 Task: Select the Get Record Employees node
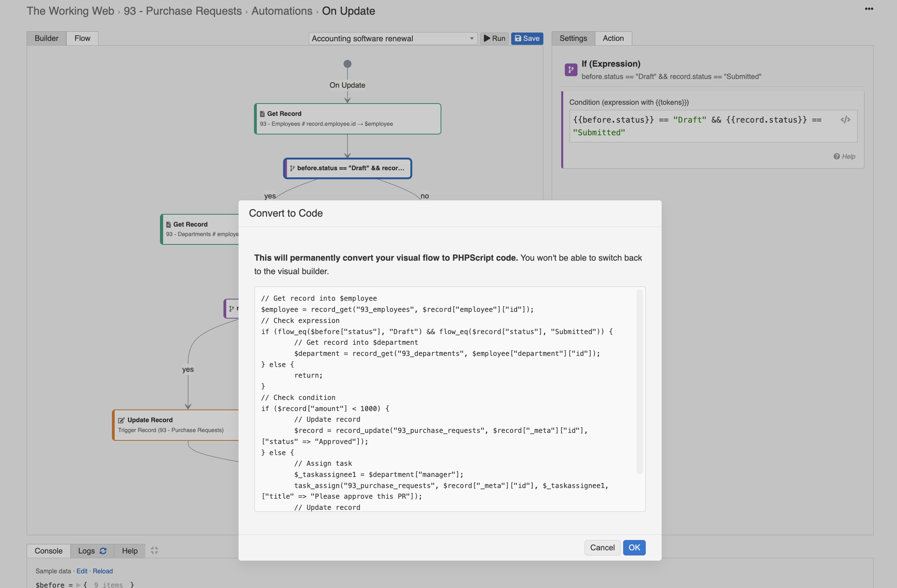click(x=347, y=119)
